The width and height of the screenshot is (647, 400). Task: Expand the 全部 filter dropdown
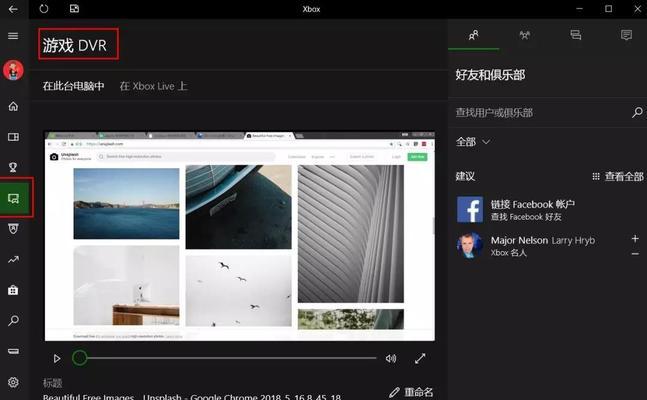tap(473, 142)
